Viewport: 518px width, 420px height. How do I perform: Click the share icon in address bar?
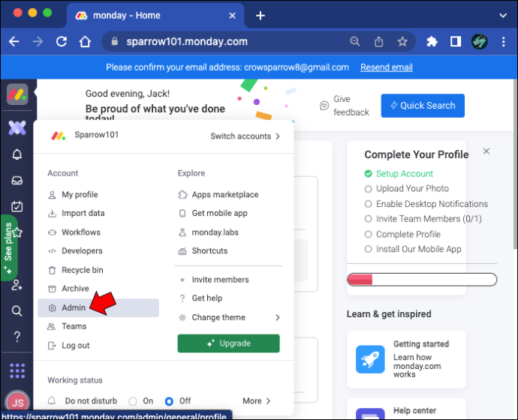pyautogui.click(x=379, y=41)
